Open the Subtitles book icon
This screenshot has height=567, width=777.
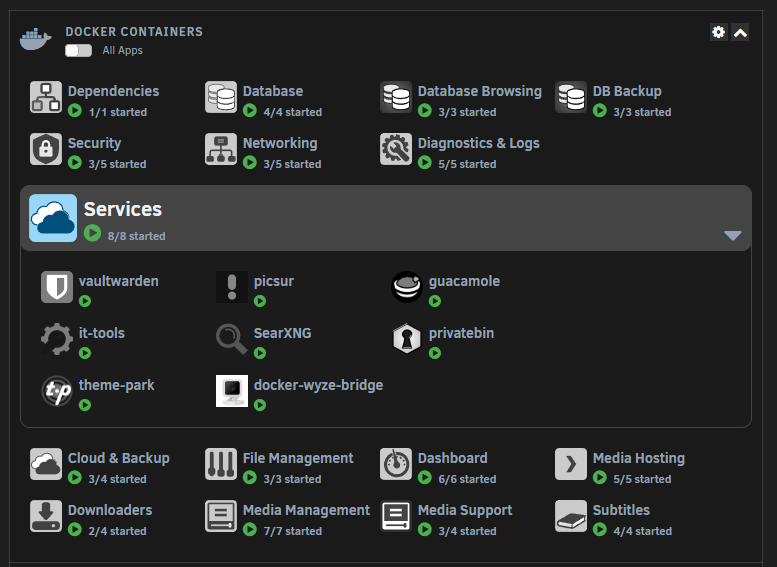(x=571, y=516)
